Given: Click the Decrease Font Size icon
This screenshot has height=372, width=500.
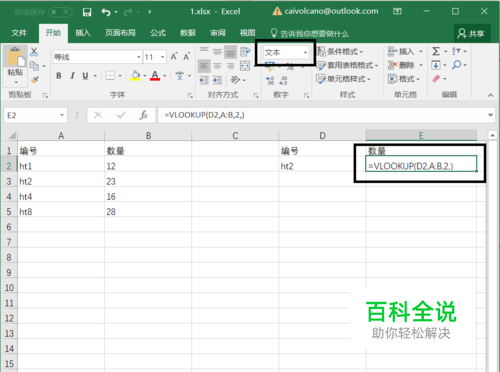Looking at the screenshot, I should (186, 57).
